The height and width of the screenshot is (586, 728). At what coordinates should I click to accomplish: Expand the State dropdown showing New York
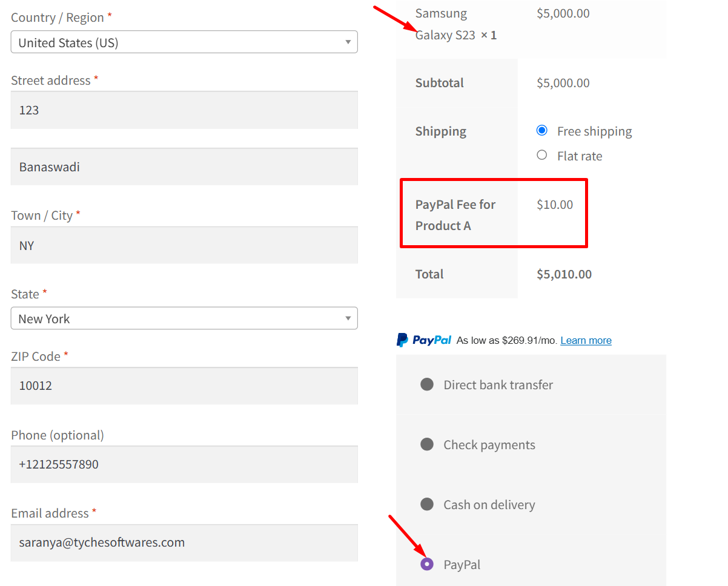coord(184,318)
